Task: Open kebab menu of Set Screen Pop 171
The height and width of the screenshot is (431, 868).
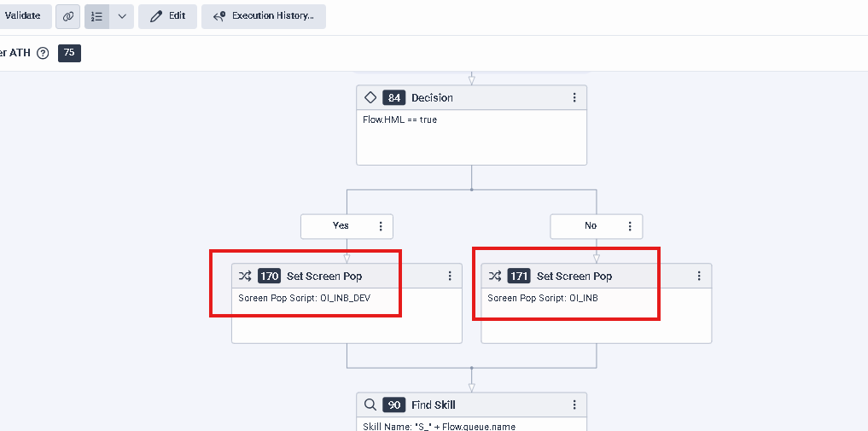Action: pos(699,276)
